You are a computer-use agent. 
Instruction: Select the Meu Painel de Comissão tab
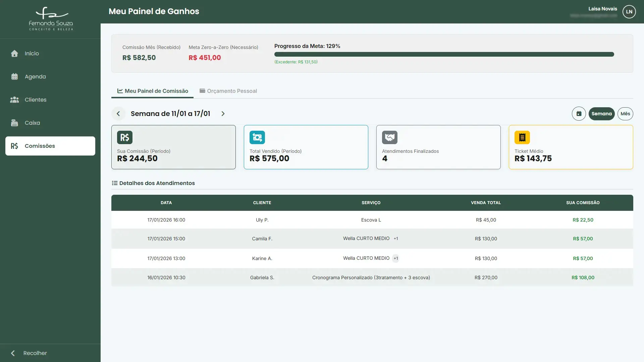coord(153,91)
